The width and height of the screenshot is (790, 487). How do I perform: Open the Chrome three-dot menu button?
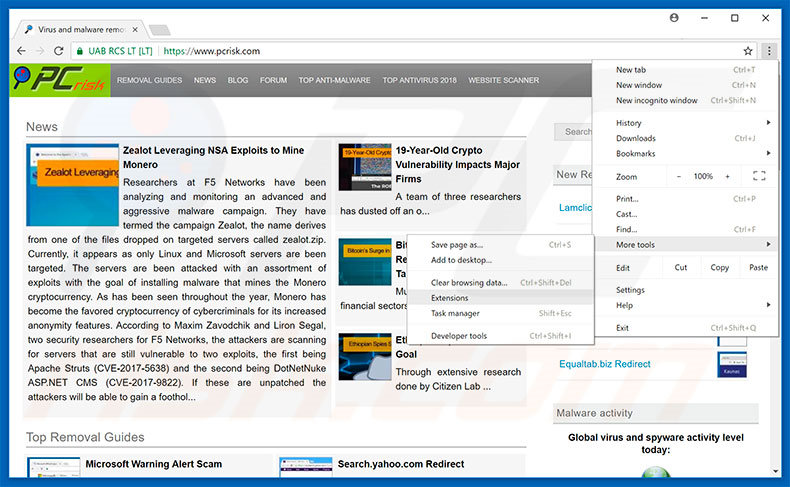pos(769,51)
